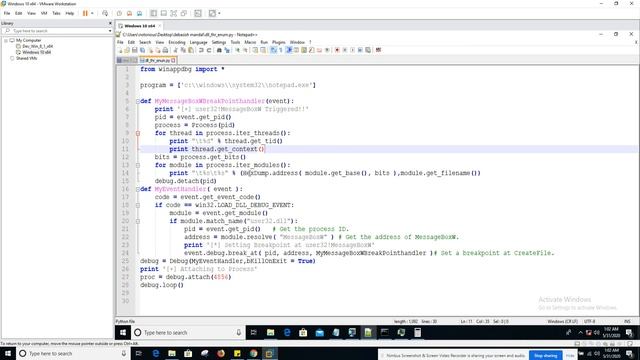The image size is (640, 360).
Task: Open the Notepad++ Encoding menu
Action: point(177,42)
